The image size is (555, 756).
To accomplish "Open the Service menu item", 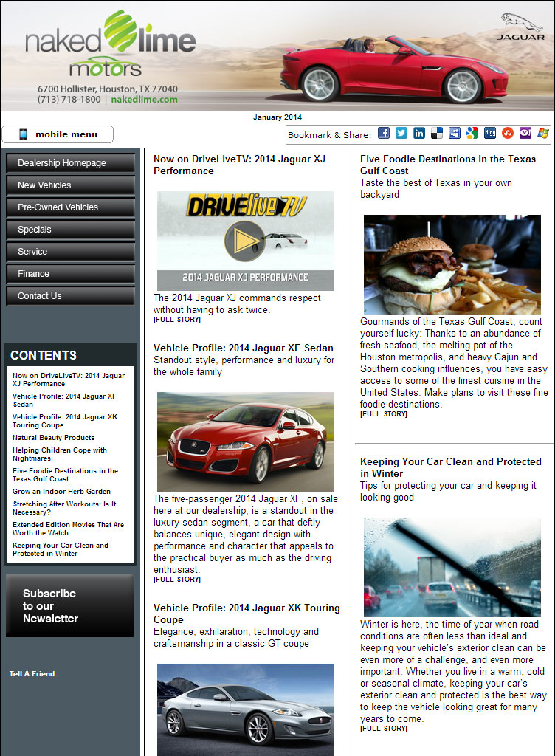I will 70,252.
